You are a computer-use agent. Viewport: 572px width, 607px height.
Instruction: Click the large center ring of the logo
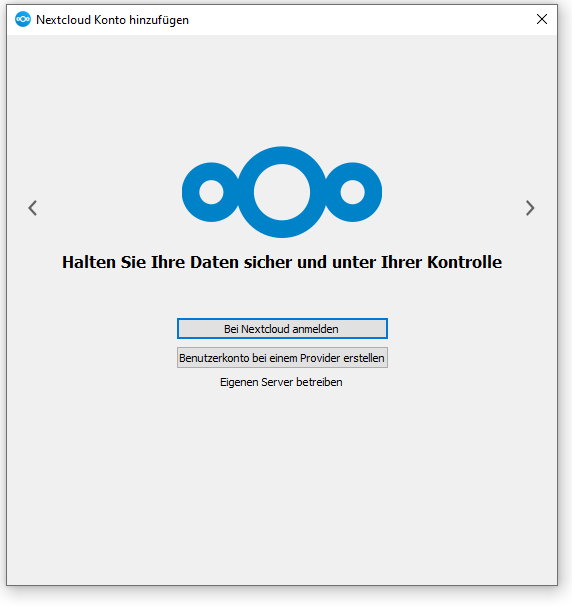(x=282, y=192)
